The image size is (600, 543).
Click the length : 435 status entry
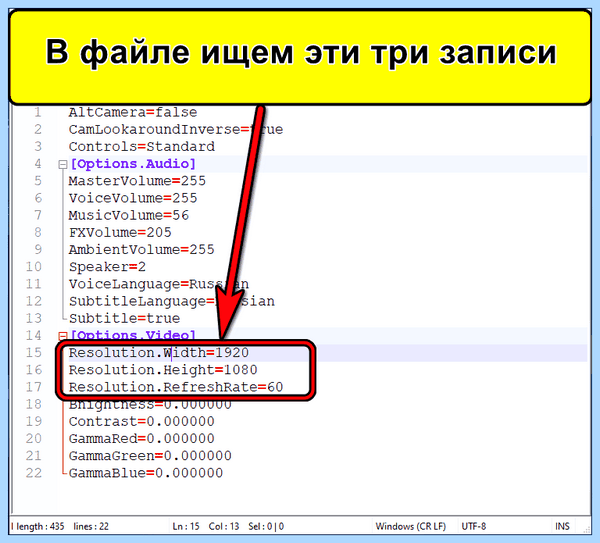(x=40, y=527)
